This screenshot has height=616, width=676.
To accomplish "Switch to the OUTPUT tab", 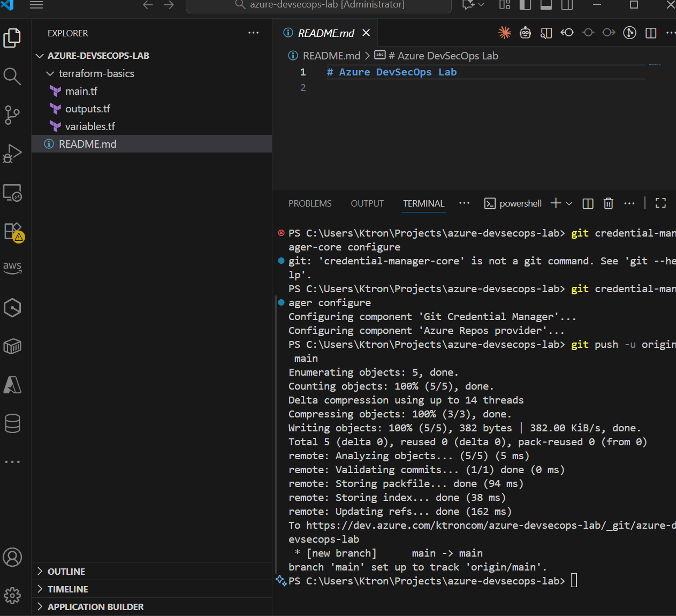I will coord(367,203).
